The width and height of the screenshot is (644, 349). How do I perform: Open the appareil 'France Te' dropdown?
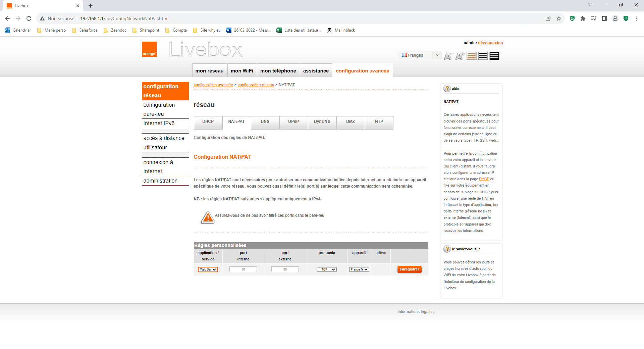pos(359,269)
